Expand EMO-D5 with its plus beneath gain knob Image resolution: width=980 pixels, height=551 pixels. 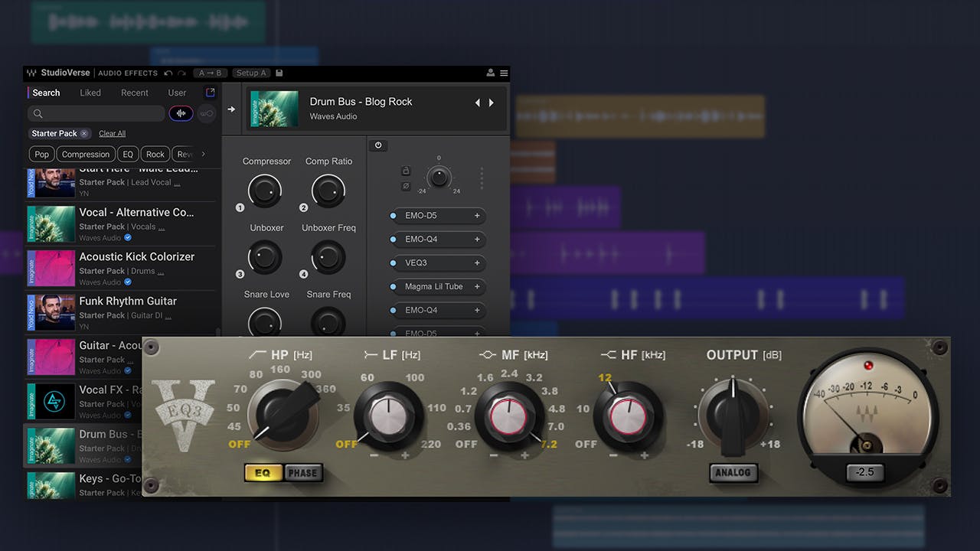tap(477, 216)
